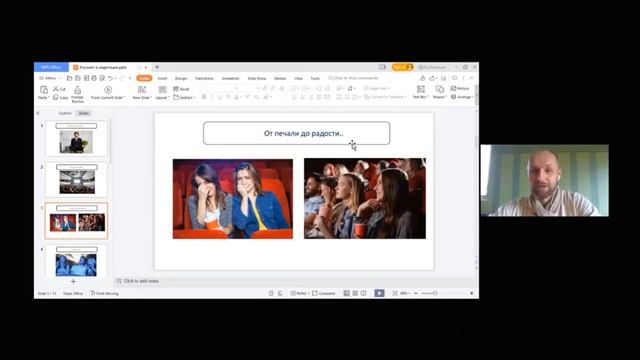
Task: Add slide with plus below thumbnails
Action: pos(73,281)
